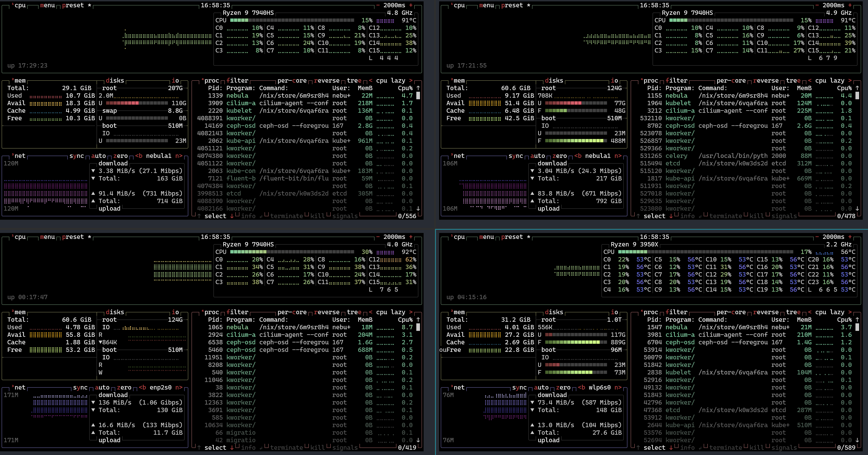Toggle sync on the net graph
This screenshot has width=868, height=455.
coord(77,156)
